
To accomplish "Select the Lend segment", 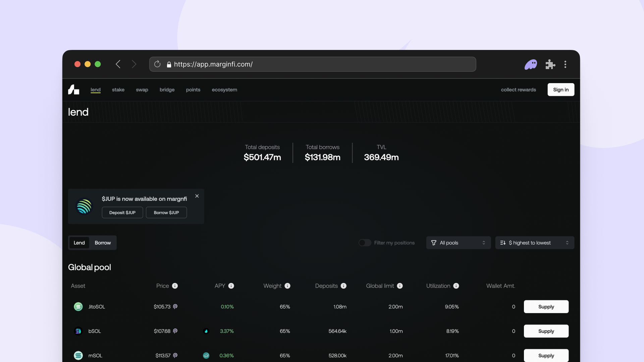I will point(79,243).
